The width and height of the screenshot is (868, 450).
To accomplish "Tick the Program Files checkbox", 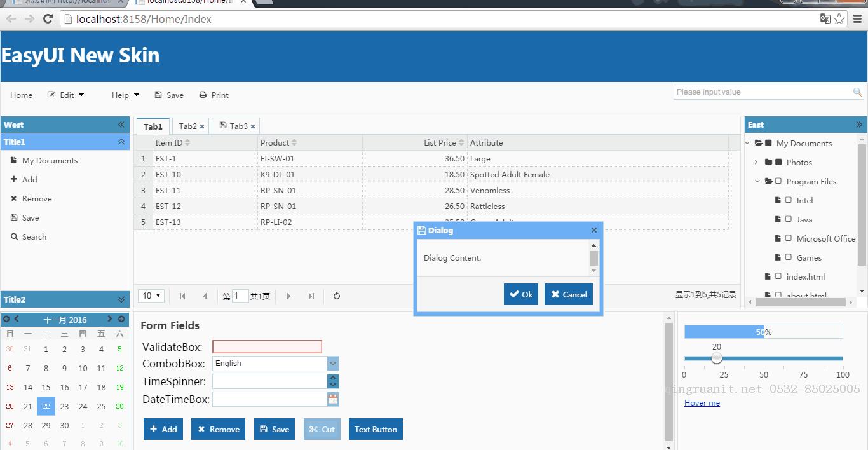I will (778, 181).
